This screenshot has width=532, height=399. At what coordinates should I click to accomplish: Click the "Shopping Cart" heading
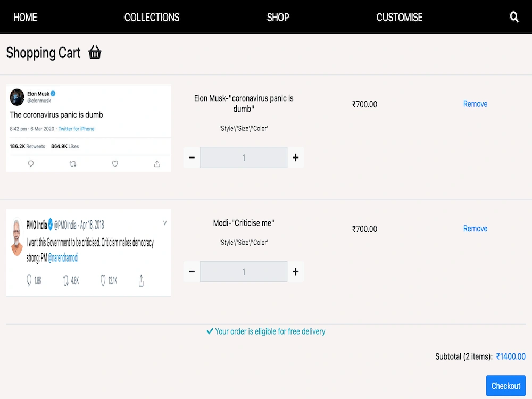tap(44, 53)
